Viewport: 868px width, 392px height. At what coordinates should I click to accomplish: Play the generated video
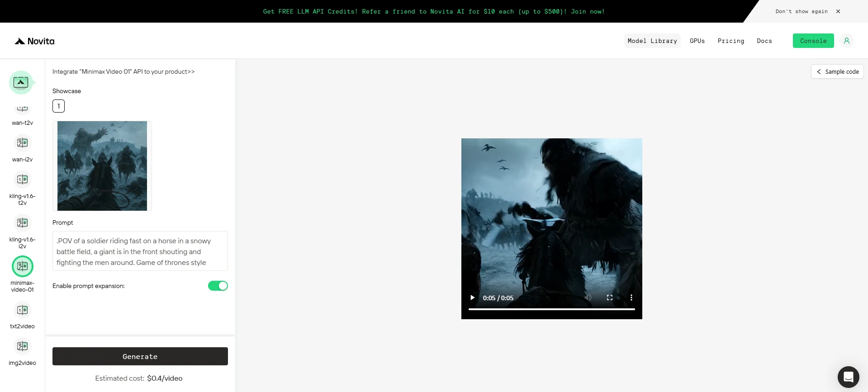pyautogui.click(x=472, y=298)
